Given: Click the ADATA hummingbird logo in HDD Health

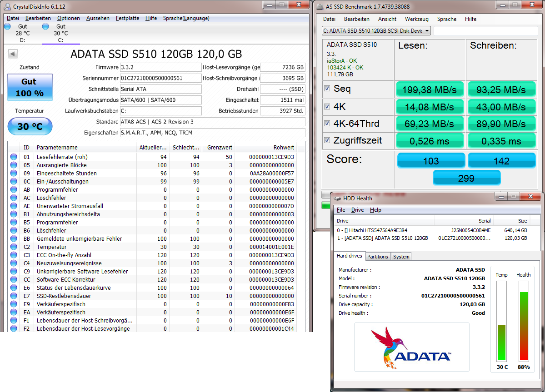Looking at the screenshot, I should (x=411, y=347).
